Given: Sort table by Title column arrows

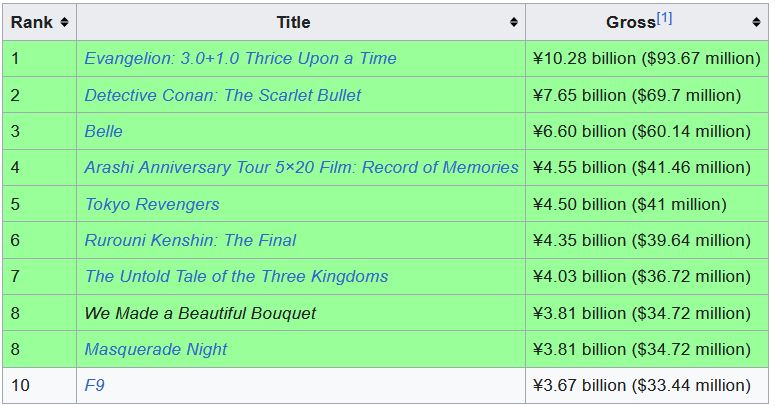Looking at the screenshot, I should point(514,22).
